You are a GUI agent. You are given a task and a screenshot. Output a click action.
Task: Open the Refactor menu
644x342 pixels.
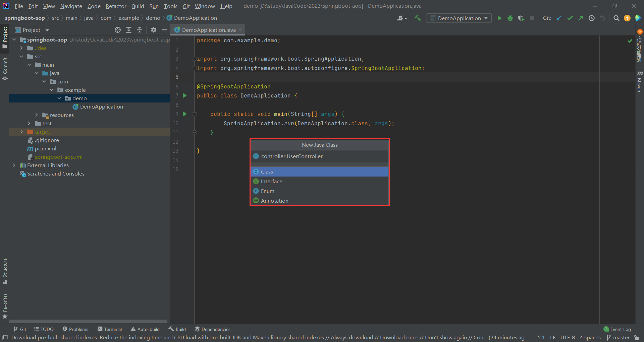(x=116, y=6)
